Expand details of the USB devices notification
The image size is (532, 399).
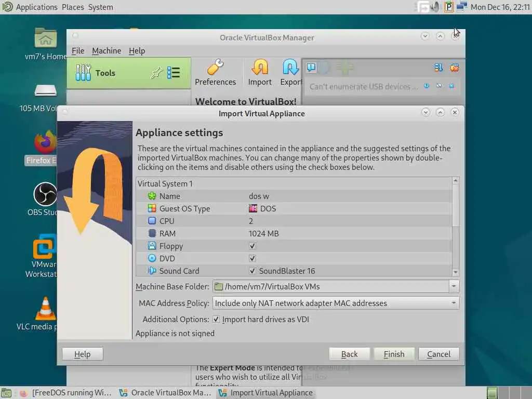[439, 86]
